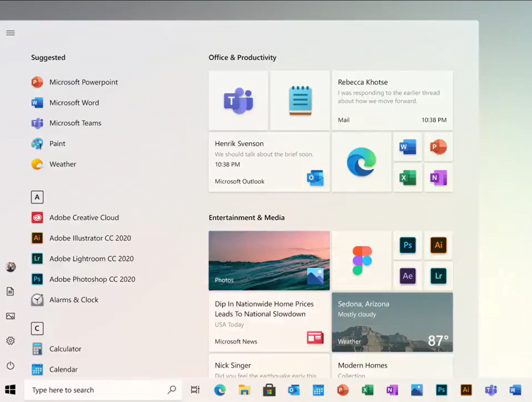
Task: Open Adobe Illustrator CC 2020 from list
Action: click(90, 238)
